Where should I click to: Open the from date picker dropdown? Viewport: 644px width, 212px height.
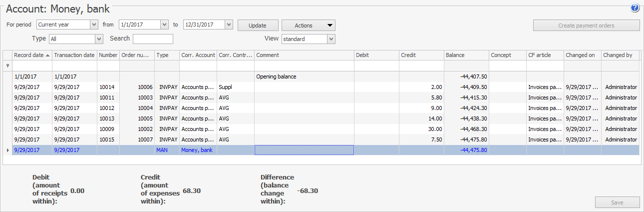[x=164, y=24]
